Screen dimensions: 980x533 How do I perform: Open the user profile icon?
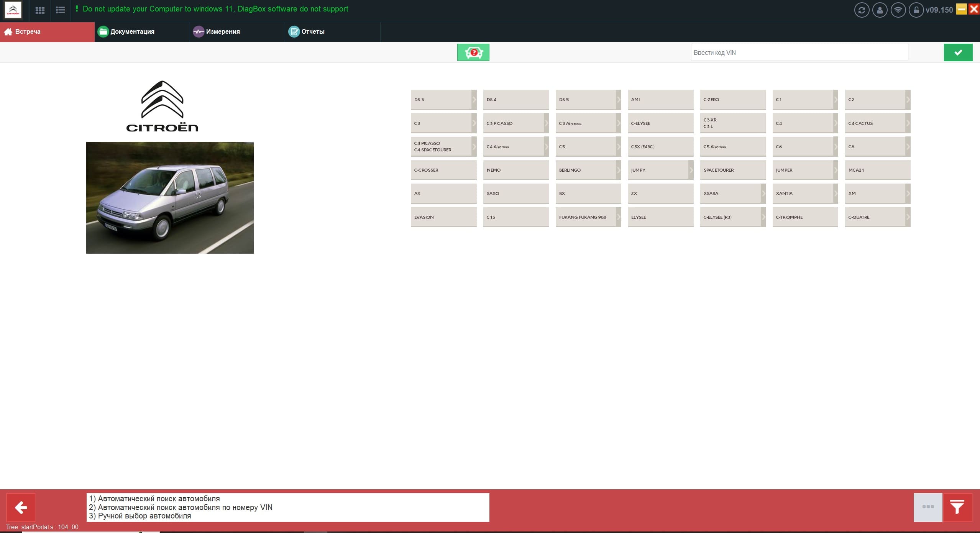pyautogui.click(x=880, y=10)
